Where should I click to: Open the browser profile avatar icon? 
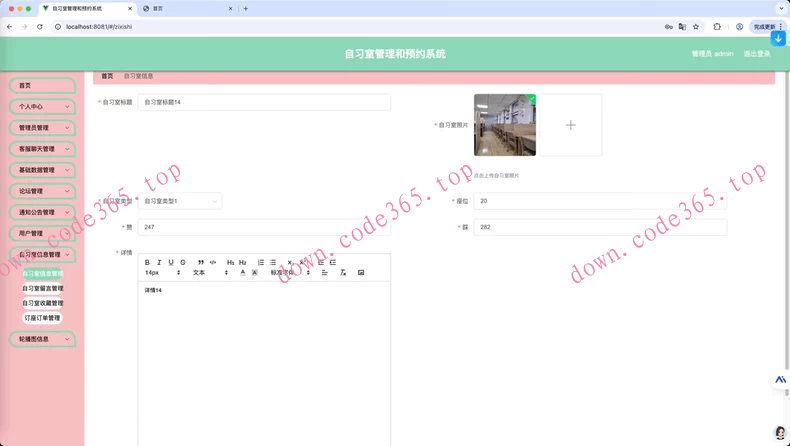[740, 27]
